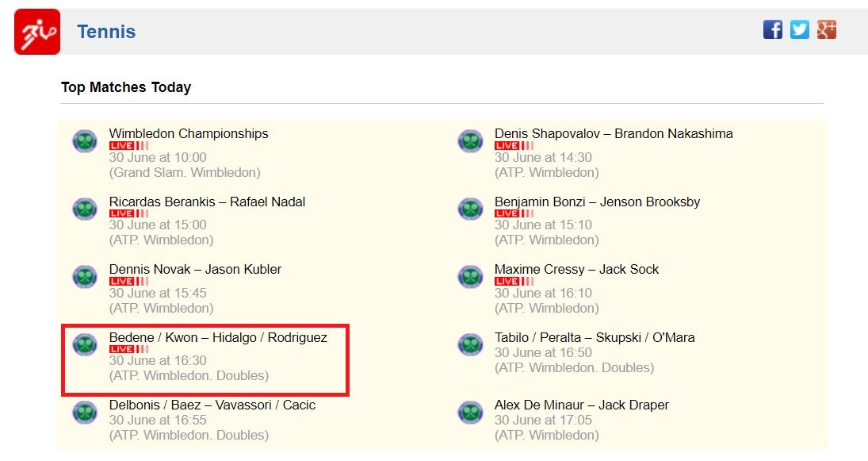Click LIVE badge under Bonzi – Brooksby
The height and width of the screenshot is (461, 868).
click(x=514, y=213)
